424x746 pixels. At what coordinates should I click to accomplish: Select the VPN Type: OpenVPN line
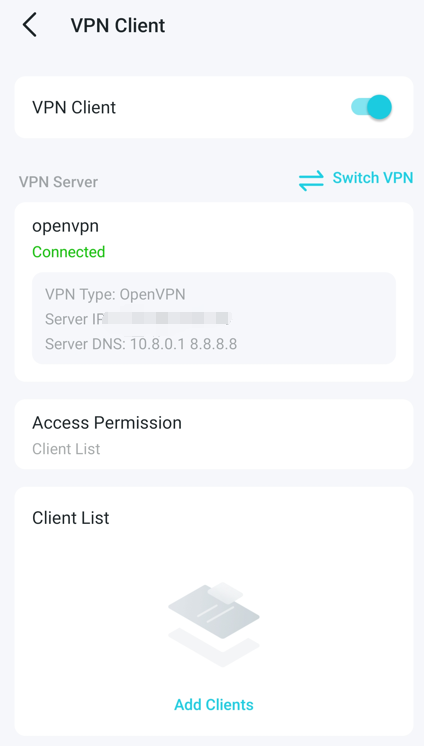pyautogui.click(x=115, y=294)
